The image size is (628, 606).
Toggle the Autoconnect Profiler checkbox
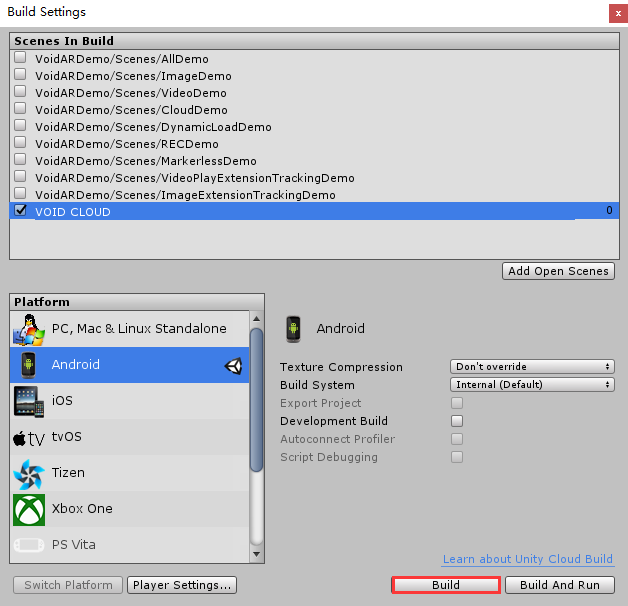(x=457, y=439)
